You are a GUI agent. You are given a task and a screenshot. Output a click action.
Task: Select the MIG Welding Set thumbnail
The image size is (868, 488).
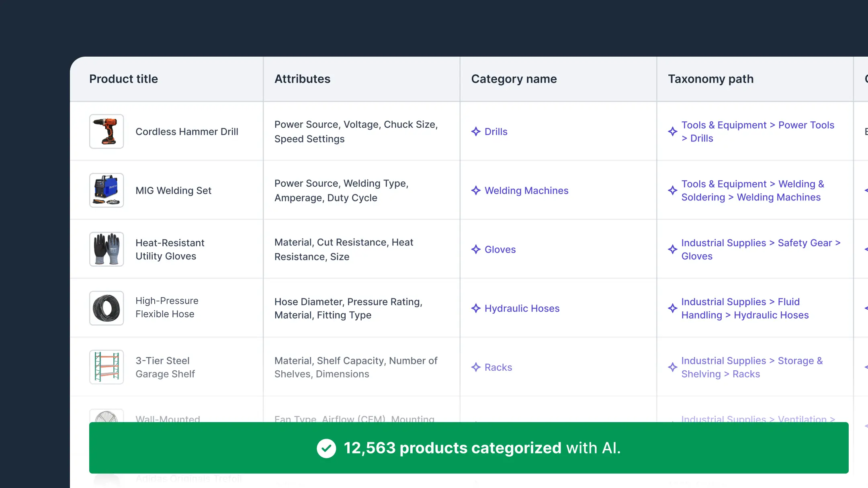(106, 190)
